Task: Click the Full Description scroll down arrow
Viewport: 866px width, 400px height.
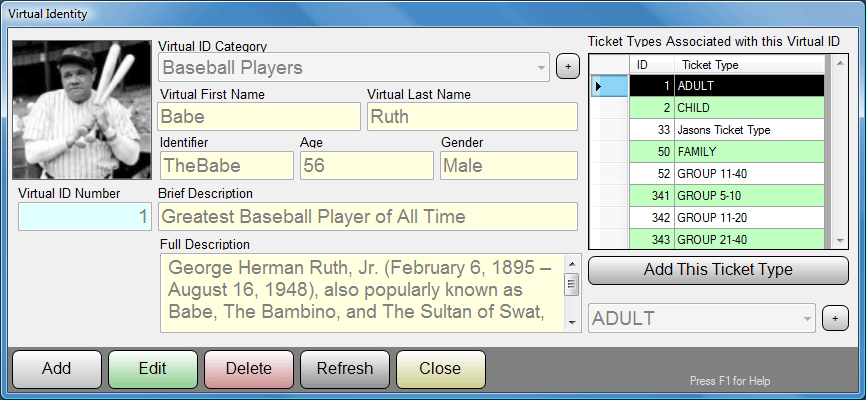Action: [x=572, y=323]
